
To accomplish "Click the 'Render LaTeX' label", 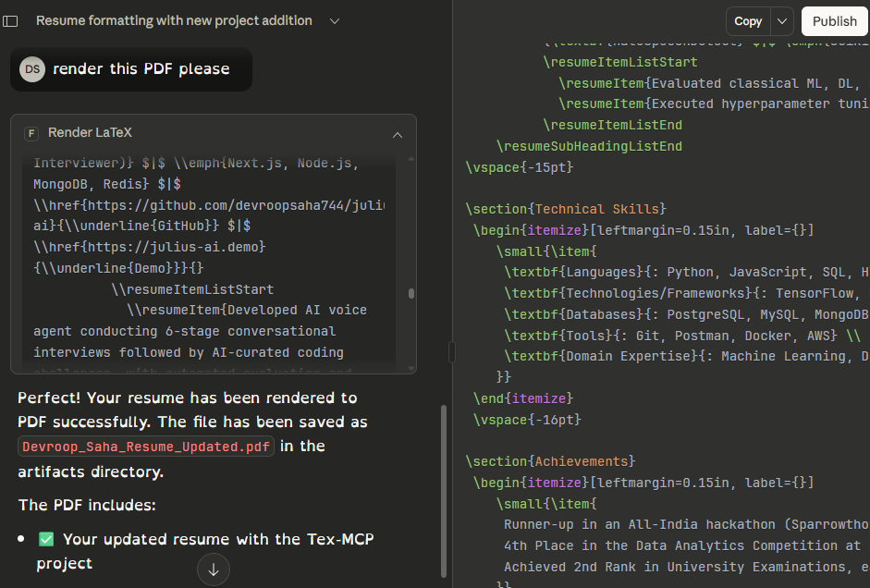I will 90,132.
